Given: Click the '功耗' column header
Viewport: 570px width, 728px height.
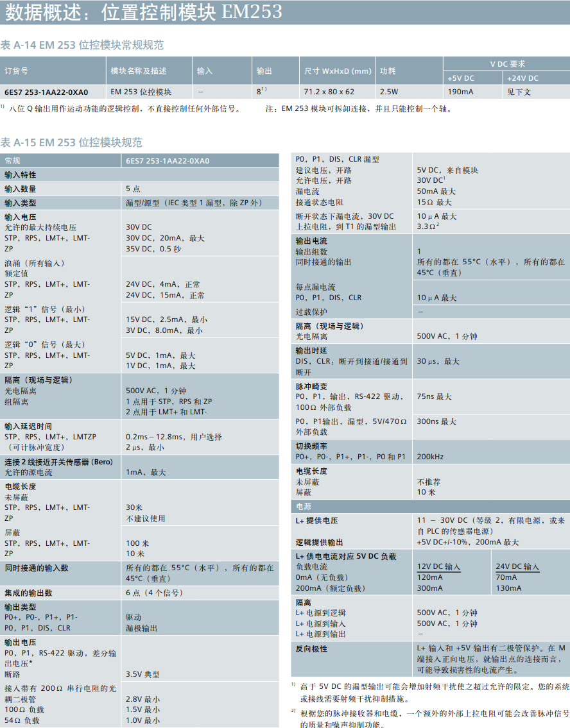Looking at the screenshot, I should click(x=388, y=71).
